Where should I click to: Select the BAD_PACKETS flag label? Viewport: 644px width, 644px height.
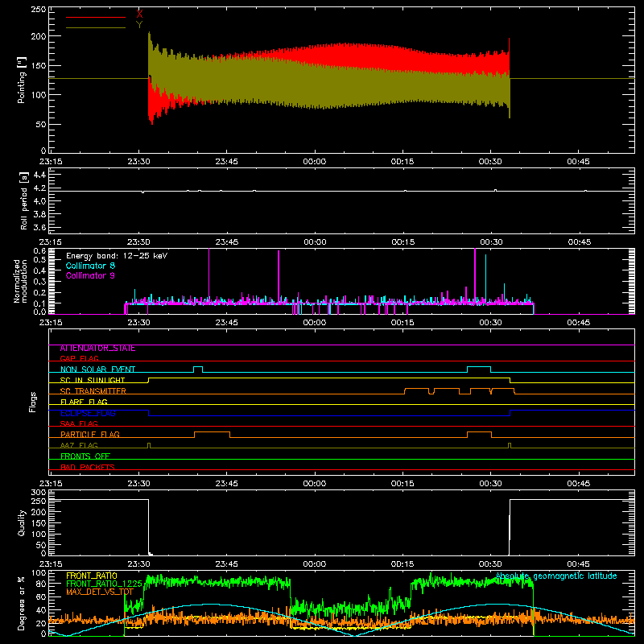click(x=88, y=468)
